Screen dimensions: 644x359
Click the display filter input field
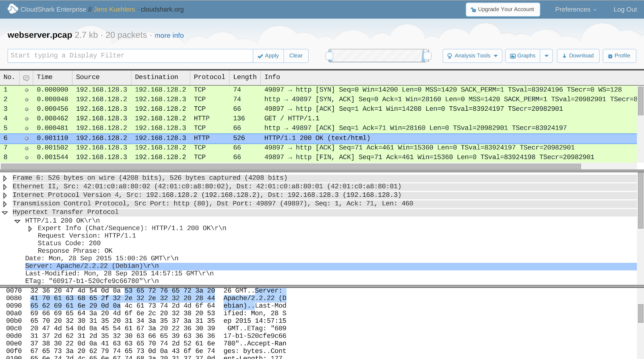[x=130, y=56]
